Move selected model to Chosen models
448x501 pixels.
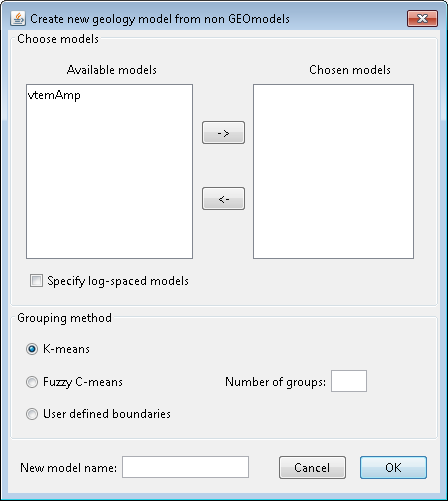[223, 133]
